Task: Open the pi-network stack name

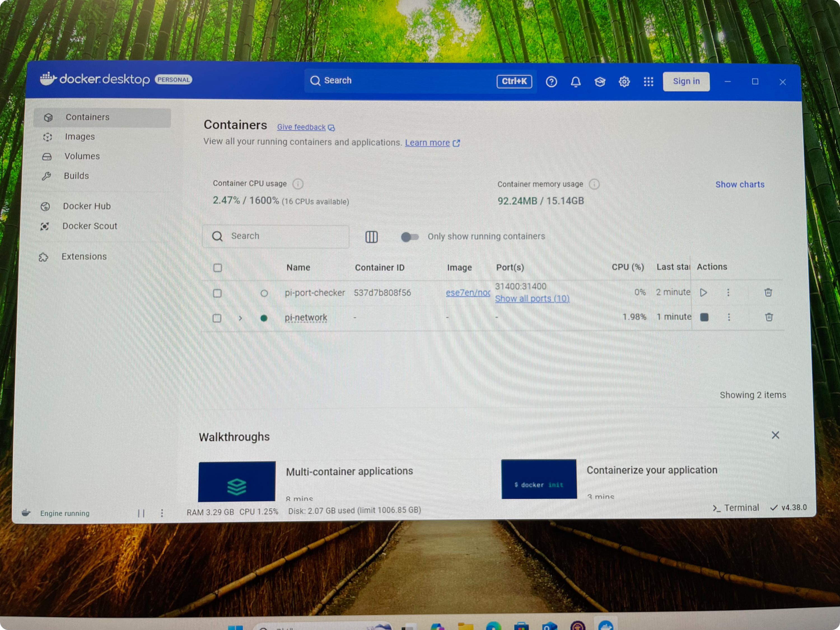Action: [306, 318]
